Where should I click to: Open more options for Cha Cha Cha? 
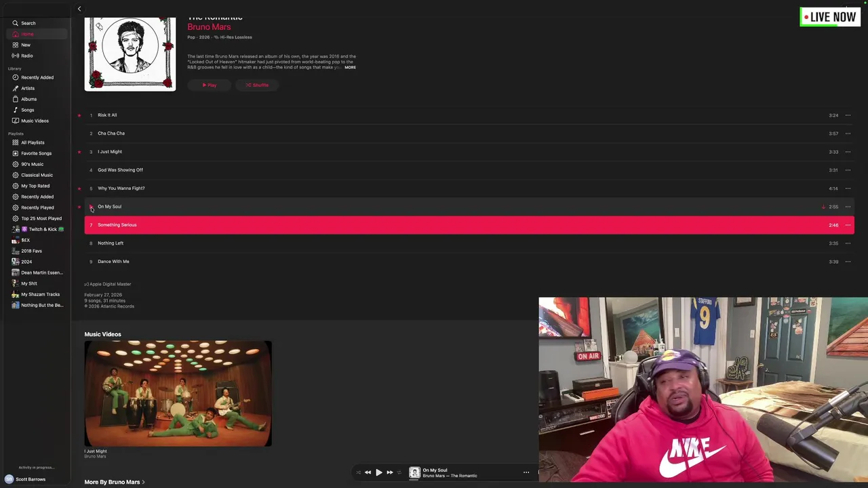pyautogui.click(x=848, y=134)
